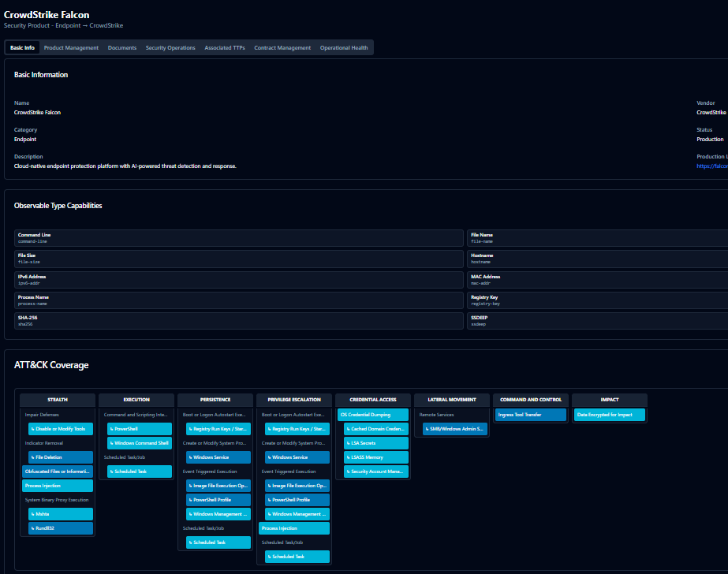Screen dimensions: 728x574
Task: Open the Documents tab
Action: click(x=122, y=48)
